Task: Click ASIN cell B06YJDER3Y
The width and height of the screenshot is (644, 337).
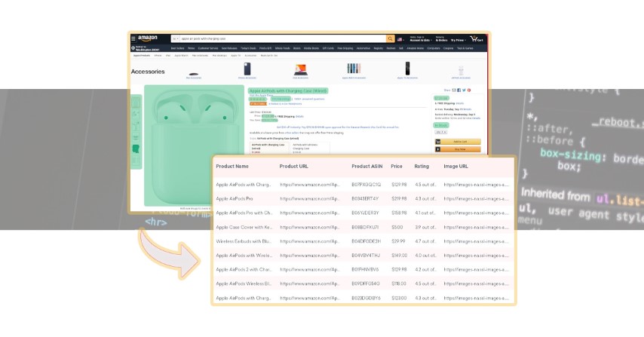Action: click(365, 213)
